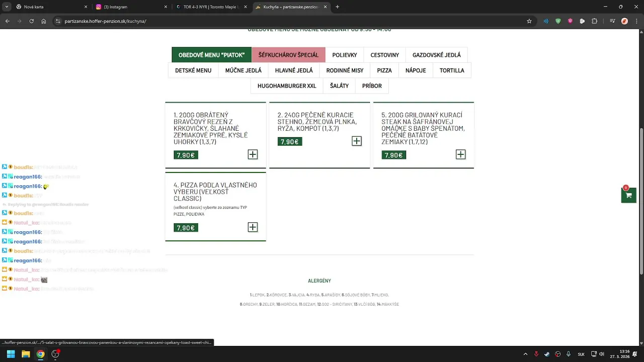This screenshot has width=644, height=362.
Task: Open the Rodinné misy category
Action: click(345, 70)
